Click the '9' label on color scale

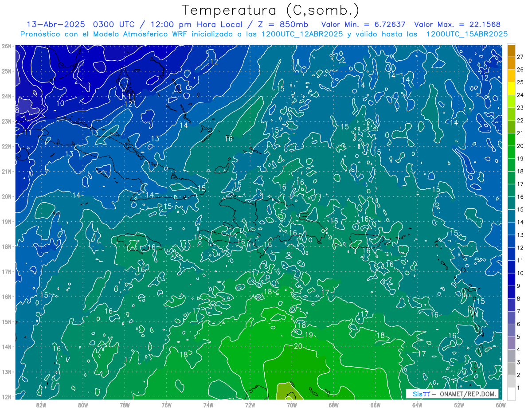tap(519, 286)
